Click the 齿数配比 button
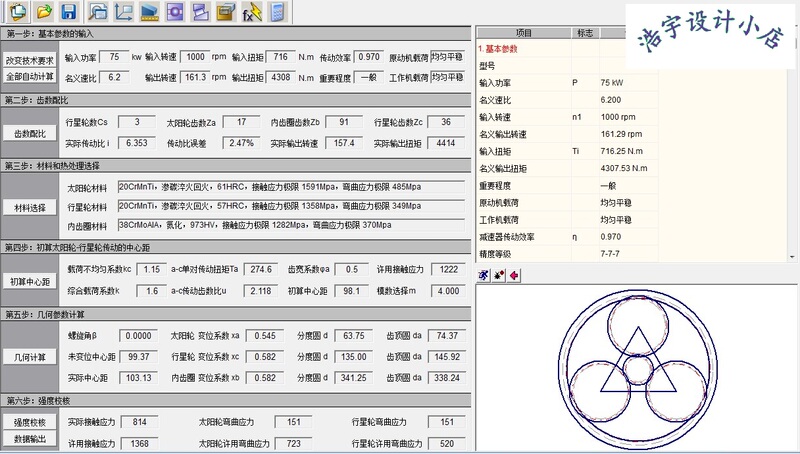Screen dimensions: 800x454 [30, 134]
